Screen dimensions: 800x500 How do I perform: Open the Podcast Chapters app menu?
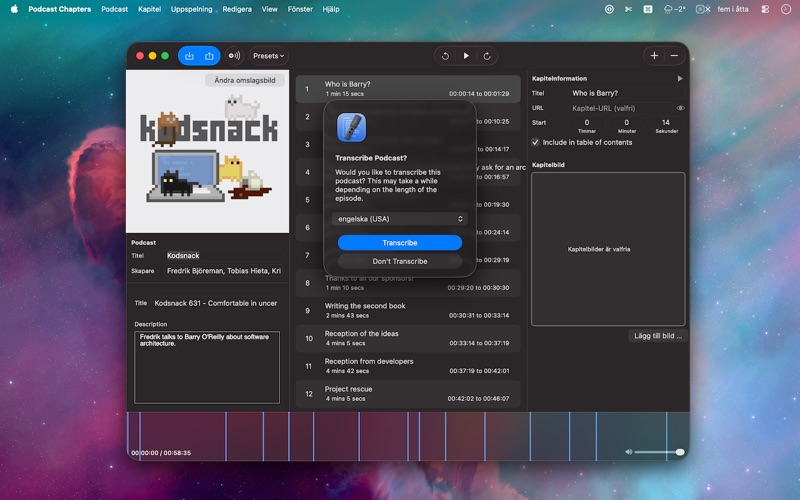(x=60, y=9)
